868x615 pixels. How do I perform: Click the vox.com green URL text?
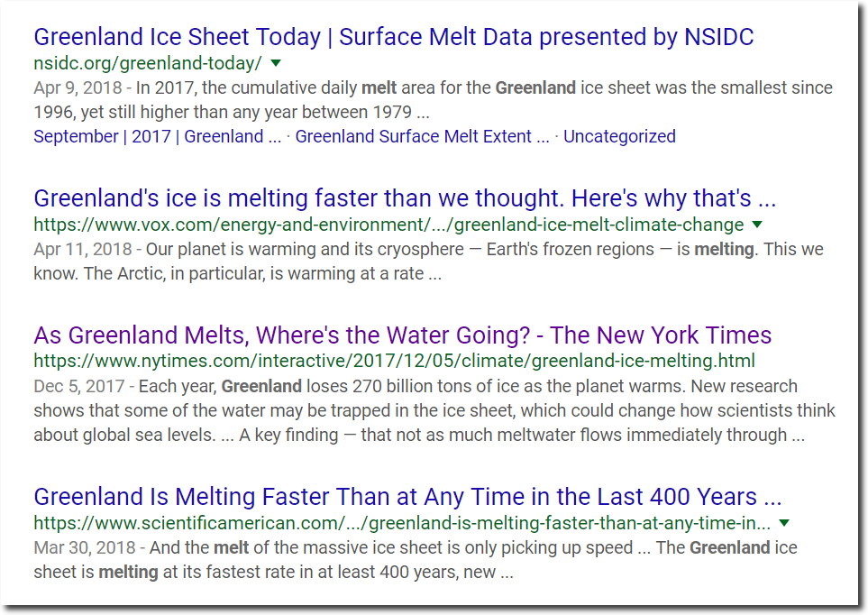tap(388, 225)
